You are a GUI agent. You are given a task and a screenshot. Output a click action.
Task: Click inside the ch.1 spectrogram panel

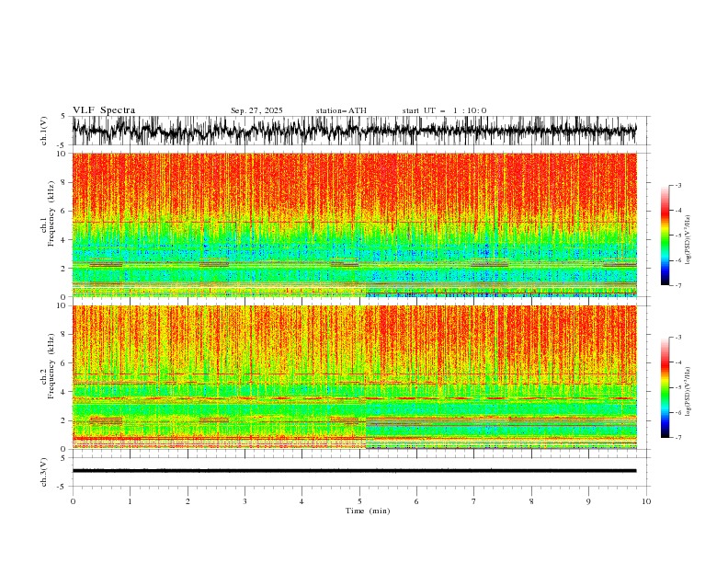354,224
